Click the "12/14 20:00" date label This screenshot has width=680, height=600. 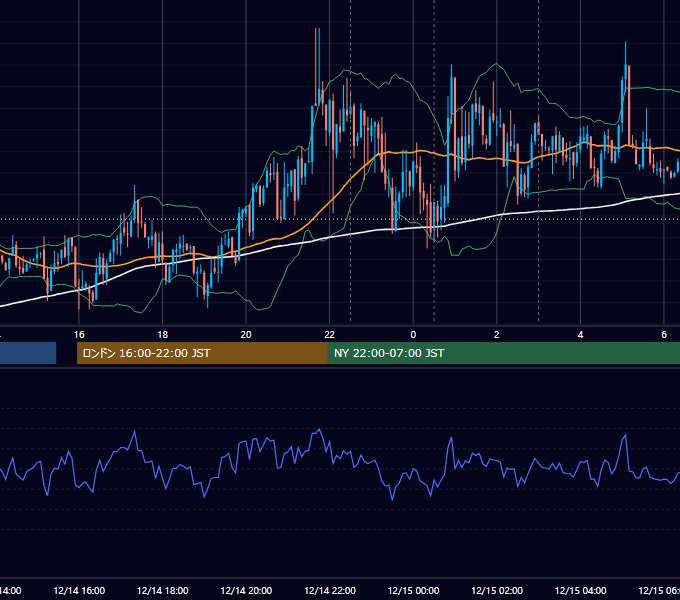tap(246, 591)
